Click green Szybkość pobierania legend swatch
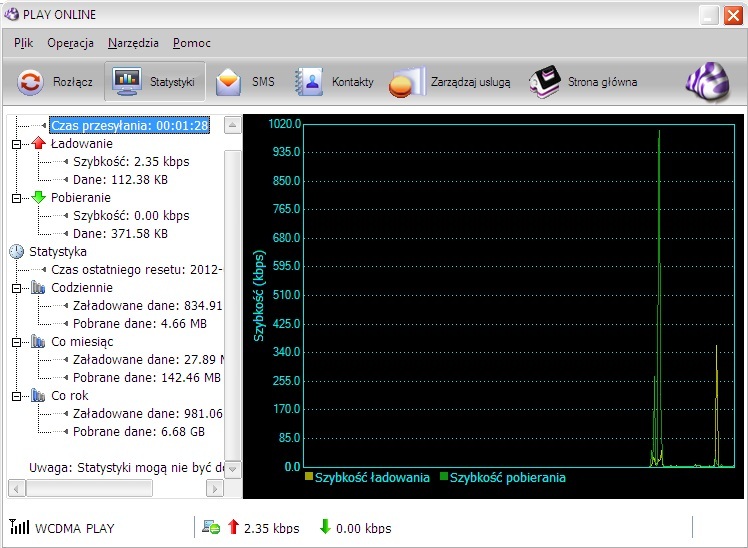 tap(444, 476)
